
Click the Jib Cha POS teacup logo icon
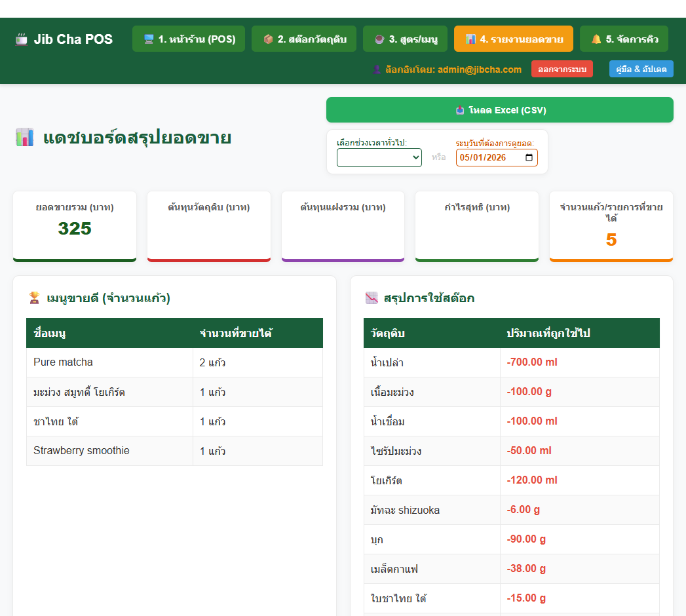coord(22,39)
